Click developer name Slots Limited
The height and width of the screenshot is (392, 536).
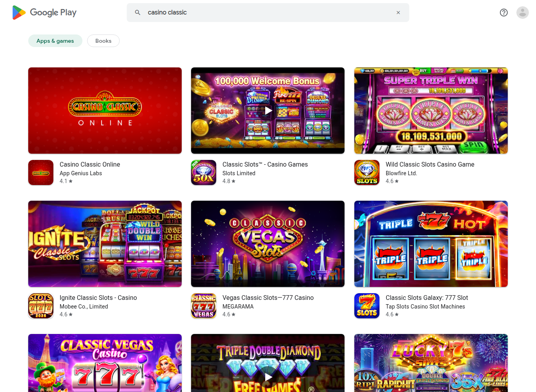coord(239,173)
